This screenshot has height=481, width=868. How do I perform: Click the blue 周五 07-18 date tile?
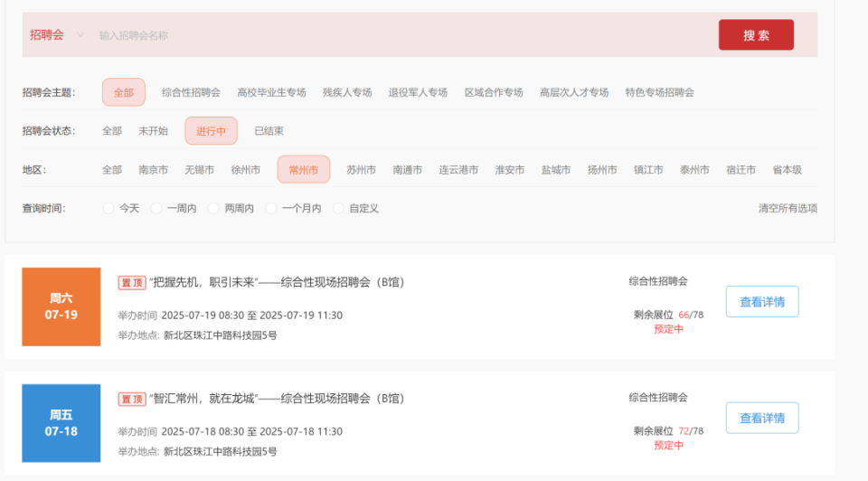tap(61, 423)
